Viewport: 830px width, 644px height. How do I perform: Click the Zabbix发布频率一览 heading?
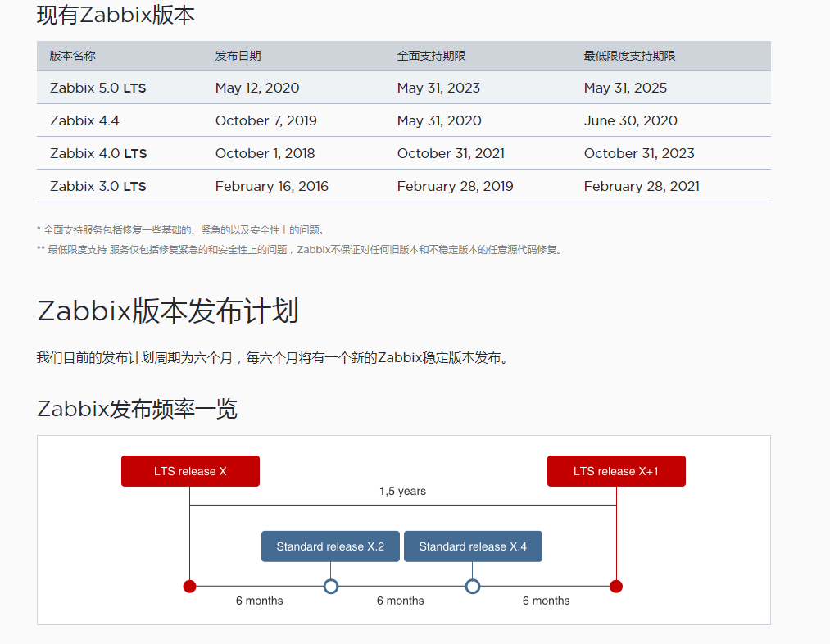(137, 409)
